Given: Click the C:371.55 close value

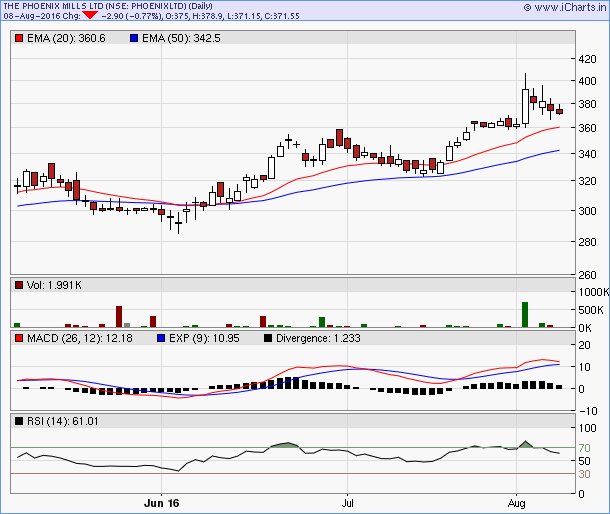Looking at the screenshot, I should pyautogui.click(x=282, y=16).
